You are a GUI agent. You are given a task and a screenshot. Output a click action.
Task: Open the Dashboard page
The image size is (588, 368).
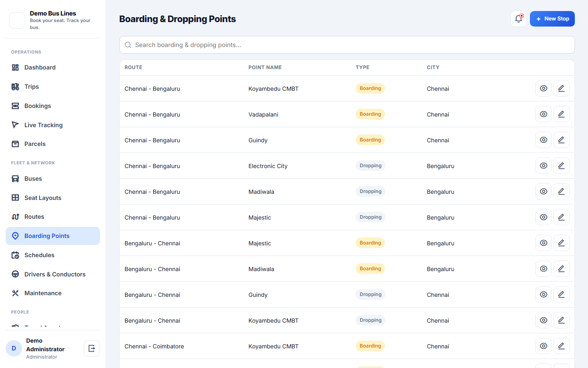[x=53, y=67]
